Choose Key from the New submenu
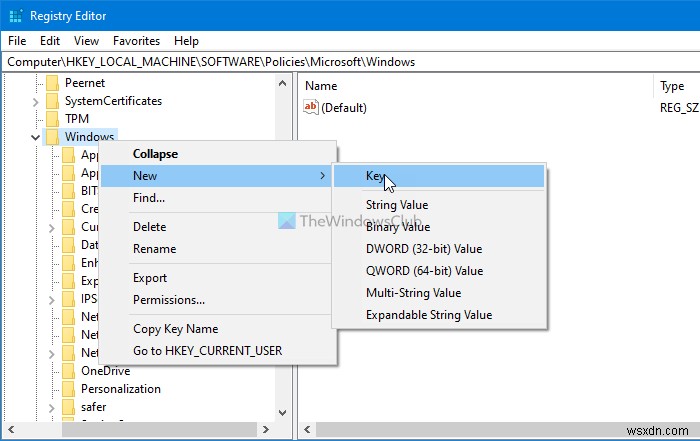 pos(375,176)
